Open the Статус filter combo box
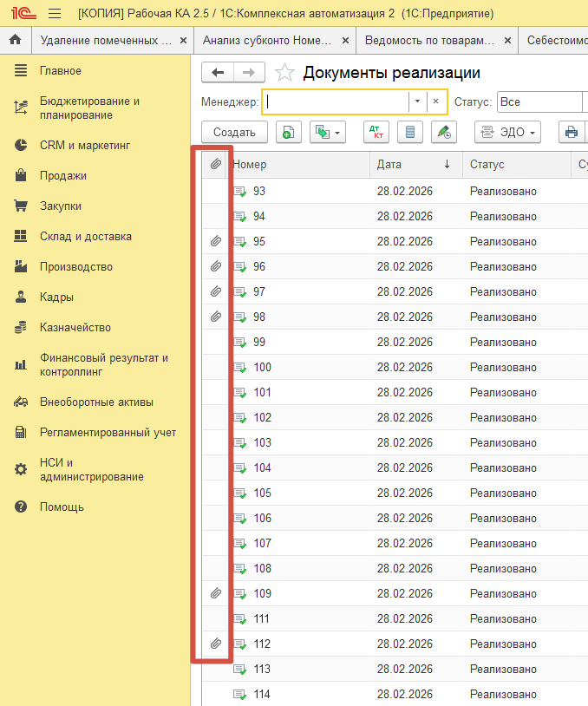Image resolution: width=588 pixels, height=706 pixels. coord(543,101)
